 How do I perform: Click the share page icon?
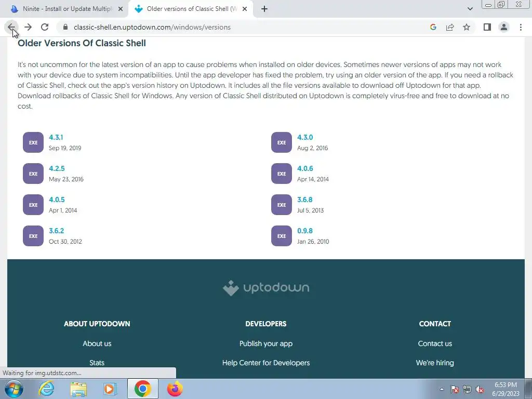pos(450,27)
